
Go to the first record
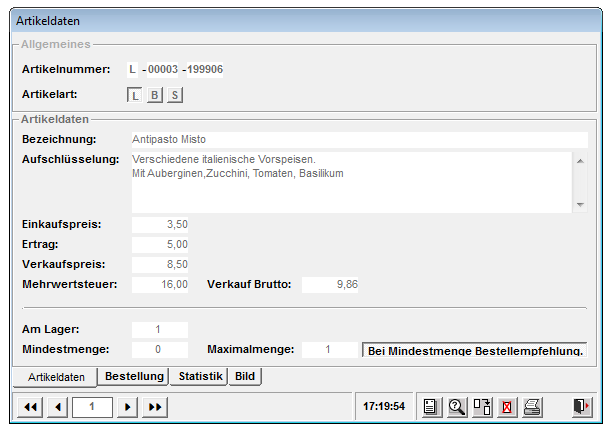pos(30,407)
